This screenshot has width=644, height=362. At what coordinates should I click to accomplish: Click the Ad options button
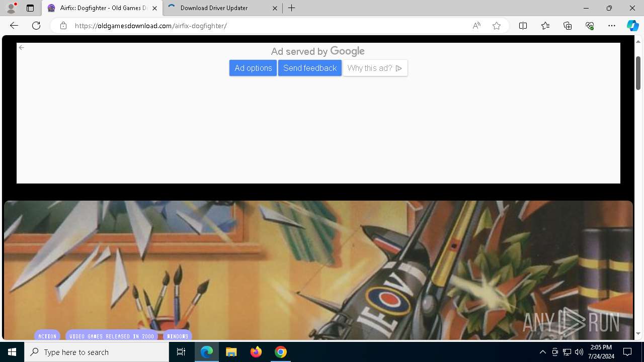coord(253,68)
